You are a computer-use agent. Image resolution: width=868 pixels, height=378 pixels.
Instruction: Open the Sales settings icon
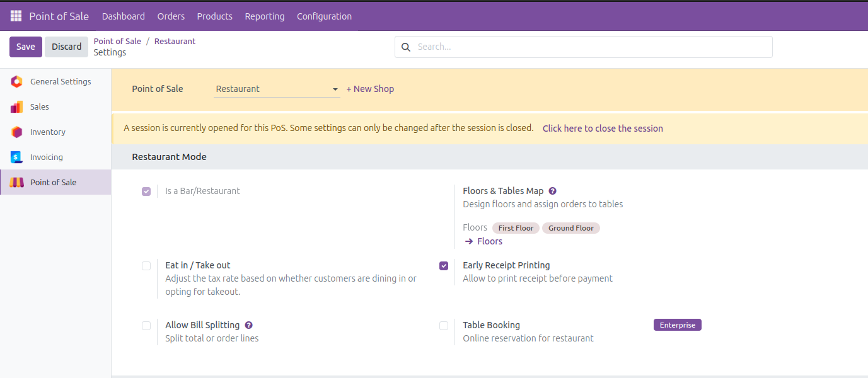[16, 106]
